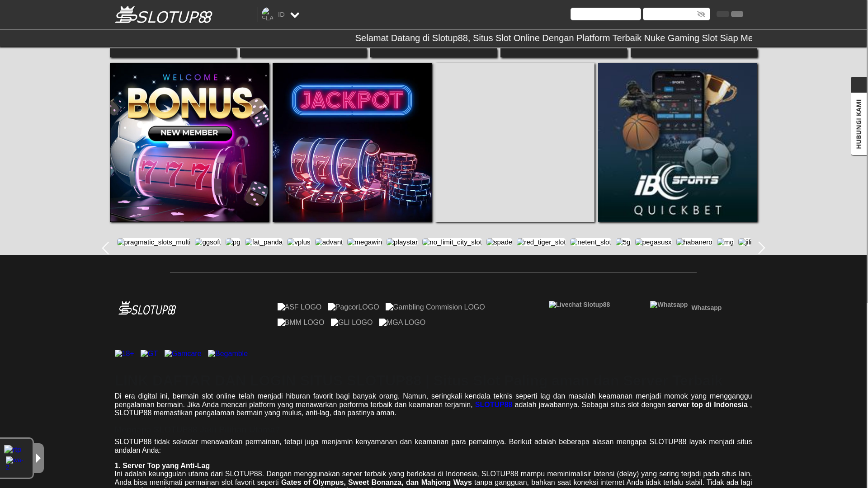Select ggsoft provider
The image size is (868, 488).
[208, 242]
